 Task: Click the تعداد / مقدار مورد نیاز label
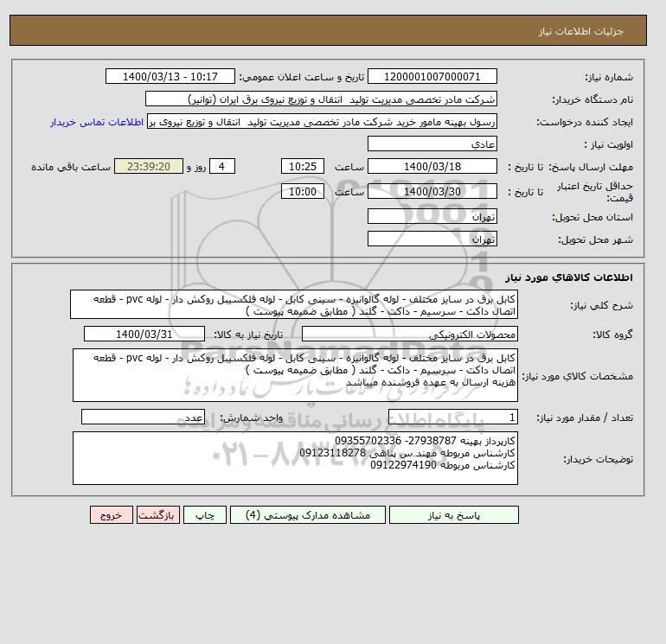[x=585, y=418]
